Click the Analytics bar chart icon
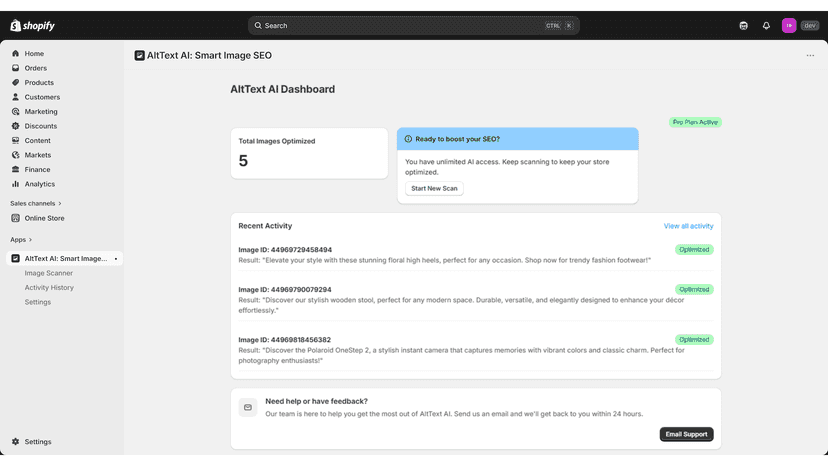Image resolution: width=828 pixels, height=466 pixels. click(15, 184)
